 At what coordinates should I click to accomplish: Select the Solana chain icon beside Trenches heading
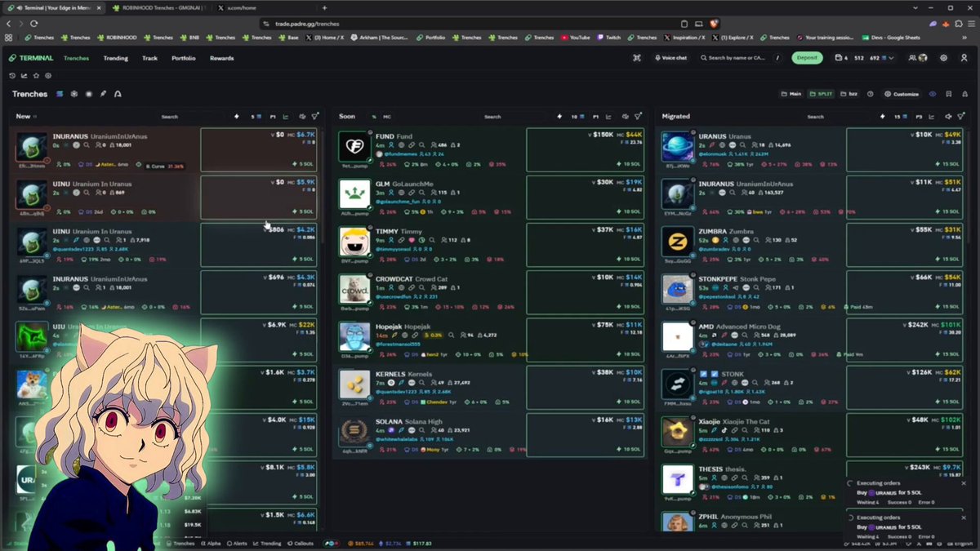tap(60, 94)
